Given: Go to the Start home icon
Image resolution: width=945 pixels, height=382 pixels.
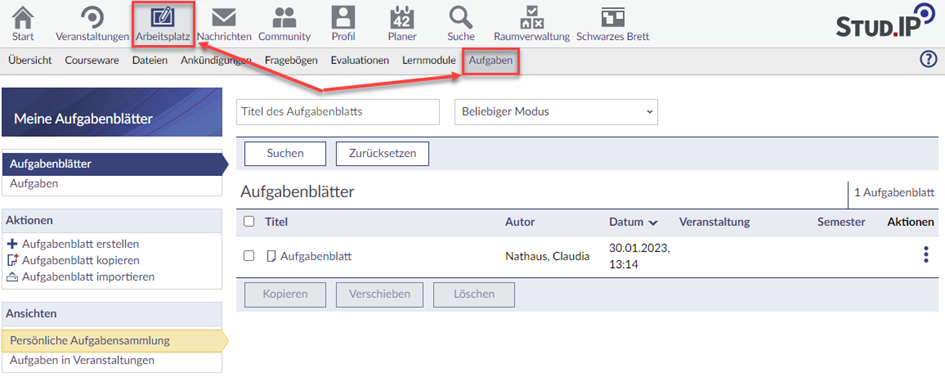Looking at the screenshot, I should pos(23,16).
